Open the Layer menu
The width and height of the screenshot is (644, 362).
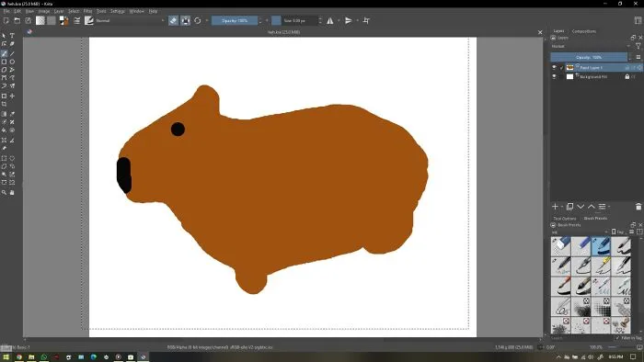tap(59, 11)
